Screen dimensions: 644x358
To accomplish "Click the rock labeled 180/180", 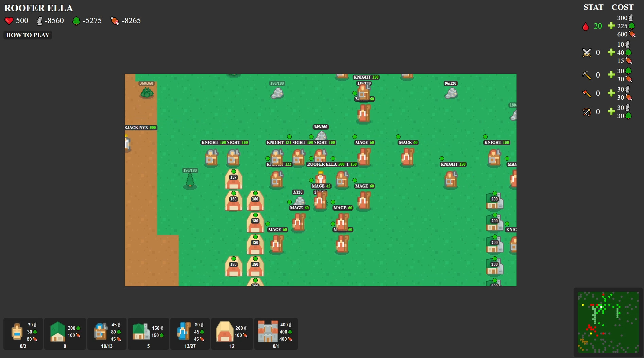I will [277, 93].
